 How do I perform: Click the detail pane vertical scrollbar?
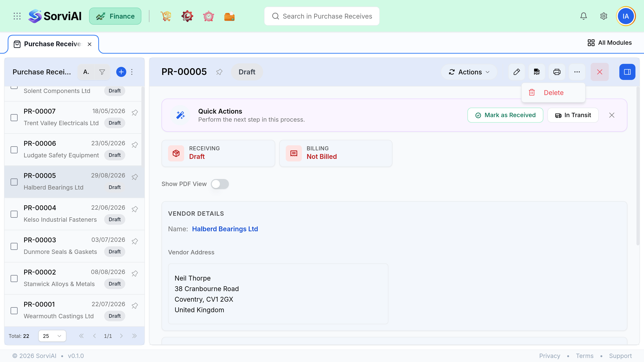tap(637, 166)
